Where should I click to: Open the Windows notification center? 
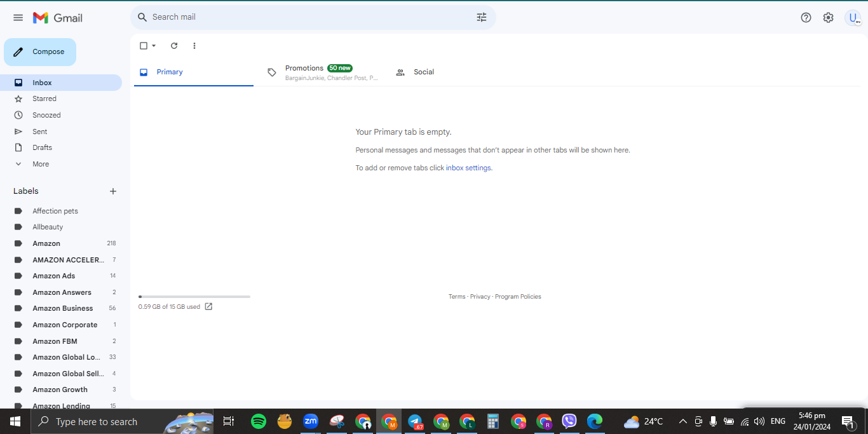pyautogui.click(x=848, y=421)
